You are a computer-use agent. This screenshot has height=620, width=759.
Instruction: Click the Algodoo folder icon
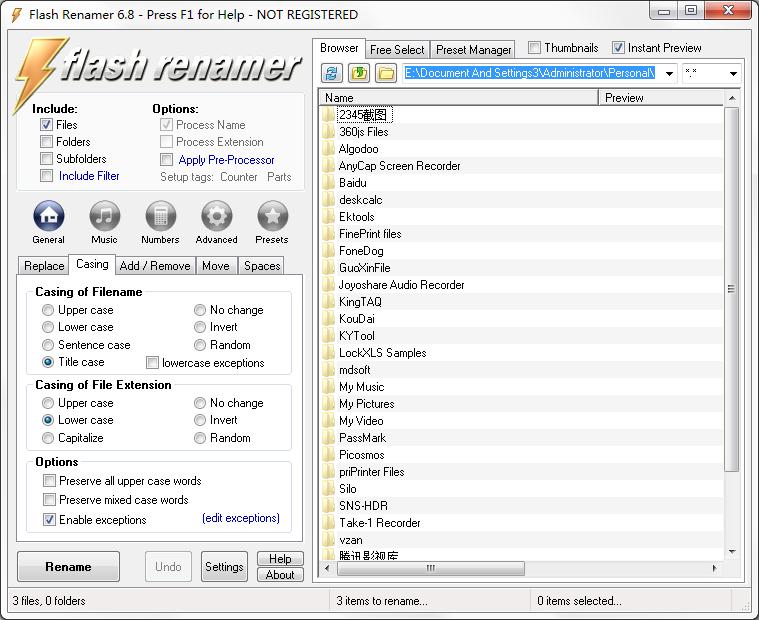click(x=329, y=149)
